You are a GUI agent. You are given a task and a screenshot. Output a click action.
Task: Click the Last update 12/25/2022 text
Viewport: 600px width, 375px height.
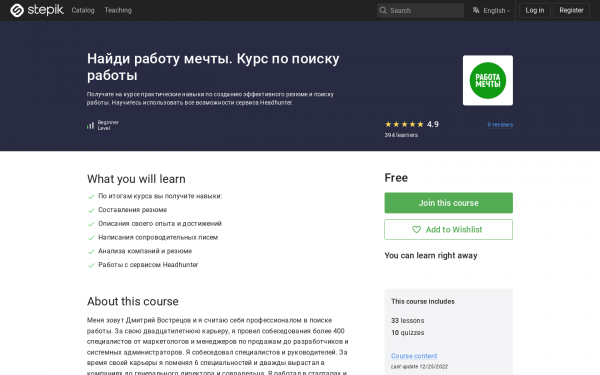419,367
